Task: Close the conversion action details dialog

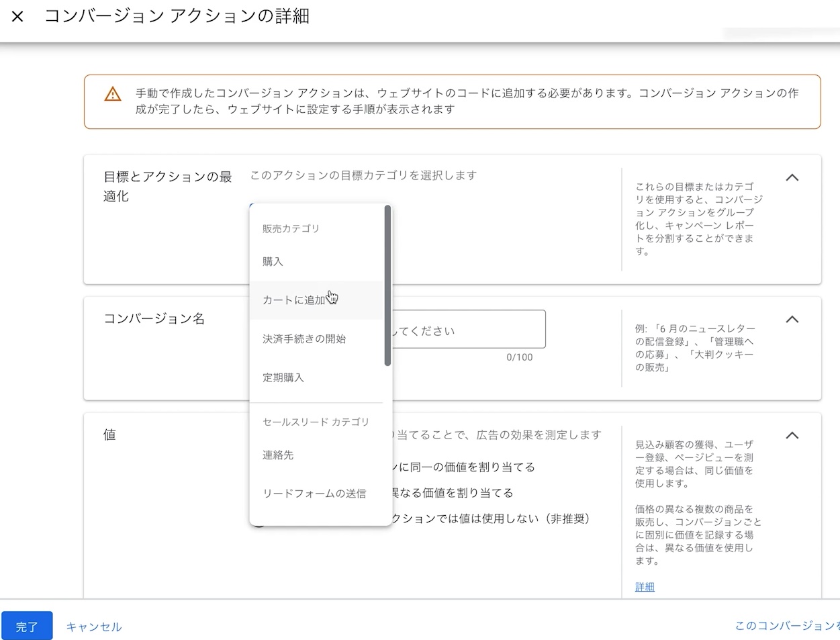Action: click(17, 17)
